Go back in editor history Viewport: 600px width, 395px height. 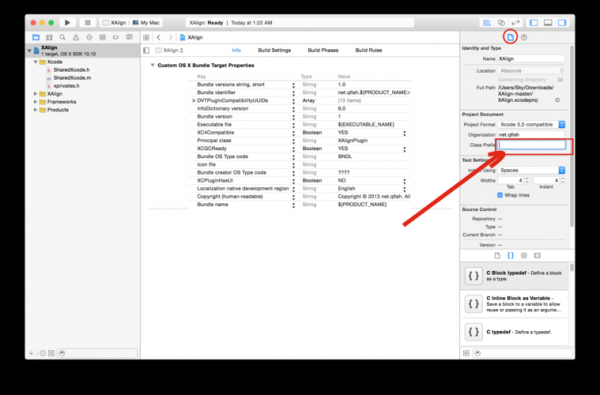pyautogui.click(x=158, y=37)
